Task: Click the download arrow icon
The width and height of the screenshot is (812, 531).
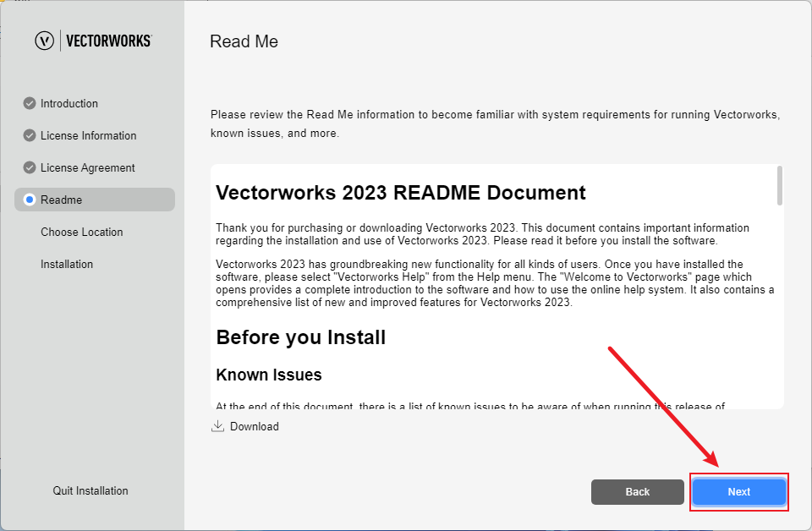Action: (x=217, y=426)
